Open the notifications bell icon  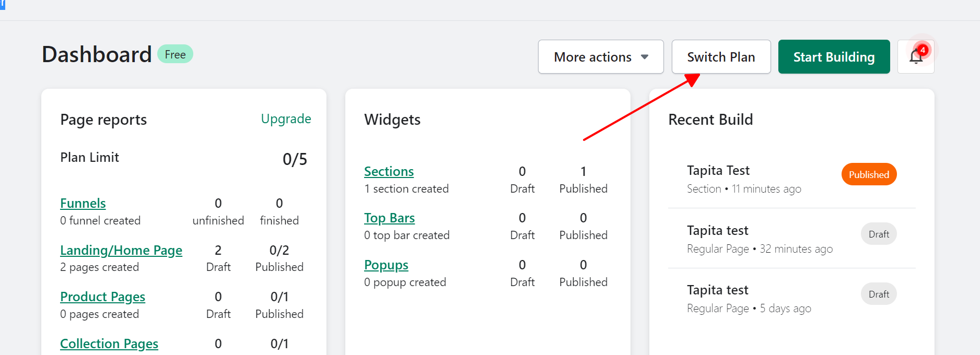tap(915, 57)
